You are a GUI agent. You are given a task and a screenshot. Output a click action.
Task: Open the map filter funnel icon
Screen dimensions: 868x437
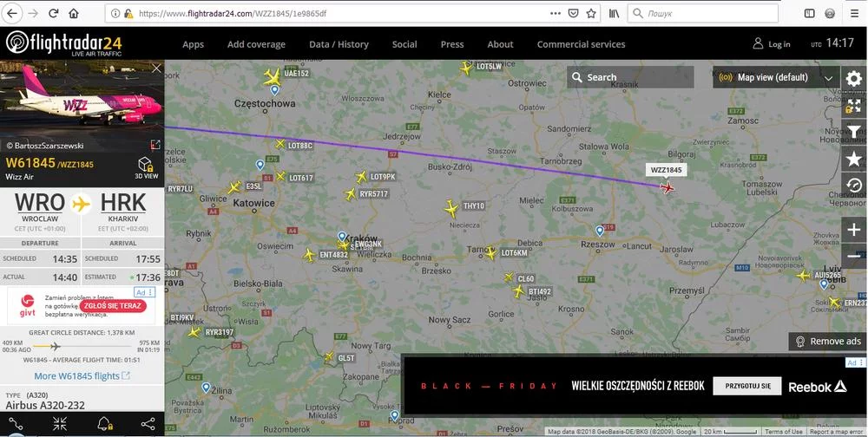[x=854, y=132]
